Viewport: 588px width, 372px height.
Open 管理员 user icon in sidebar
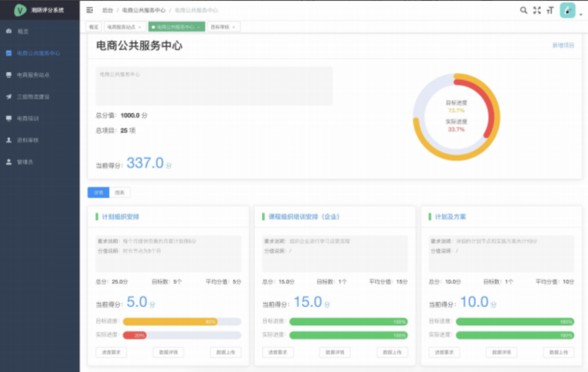tap(9, 162)
